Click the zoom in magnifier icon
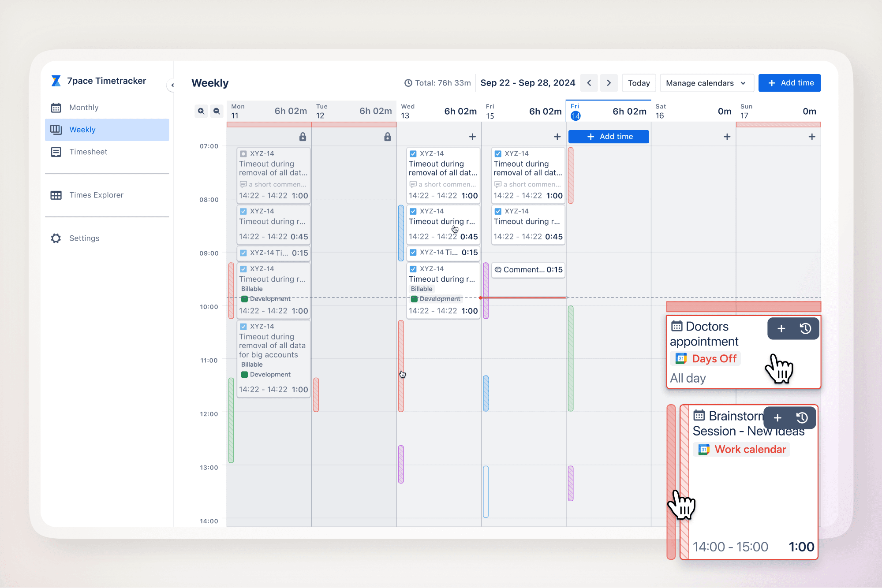 (201, 111)
